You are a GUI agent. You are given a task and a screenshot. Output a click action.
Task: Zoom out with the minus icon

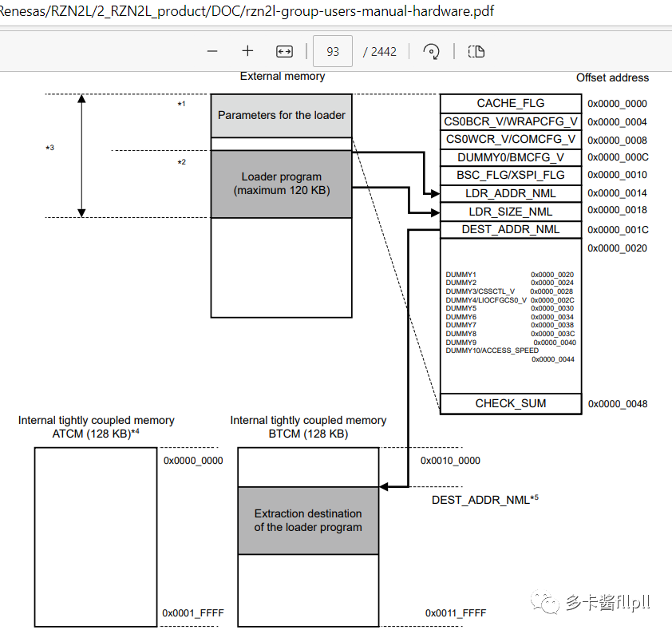click(x=212, y=51)
